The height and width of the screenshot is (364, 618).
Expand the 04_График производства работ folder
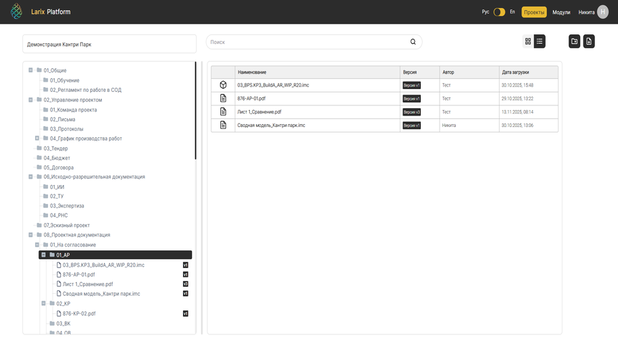[37, 138]
